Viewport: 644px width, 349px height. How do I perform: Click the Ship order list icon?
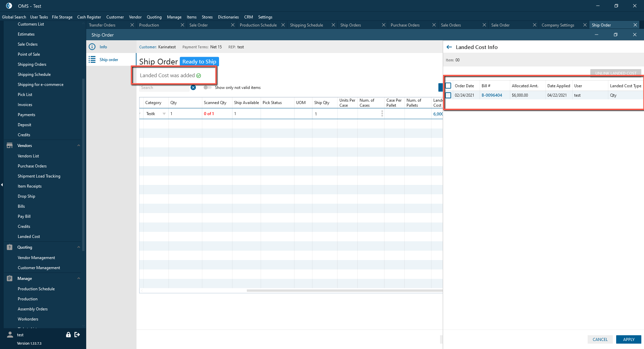(92, 60)
